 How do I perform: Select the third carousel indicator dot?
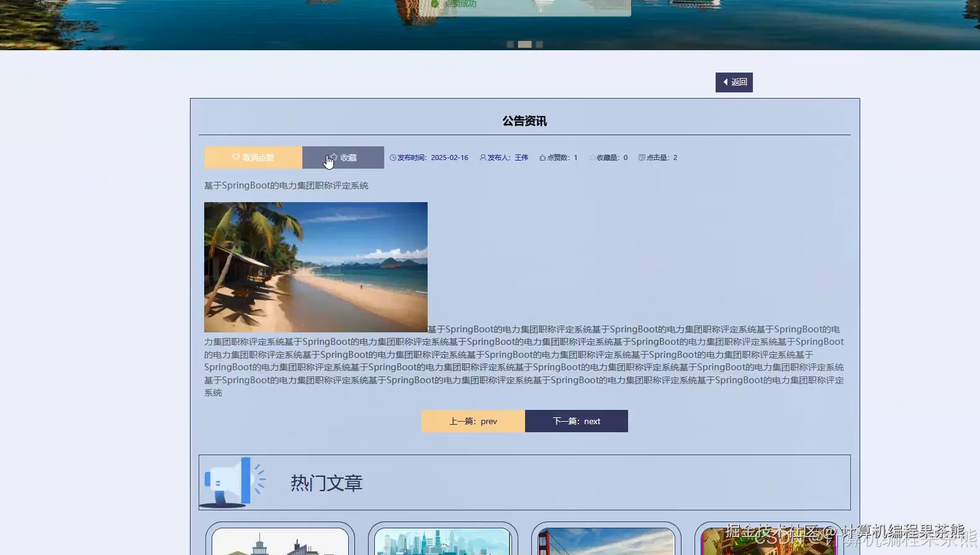pyautogui.click(x=539, y=45)
